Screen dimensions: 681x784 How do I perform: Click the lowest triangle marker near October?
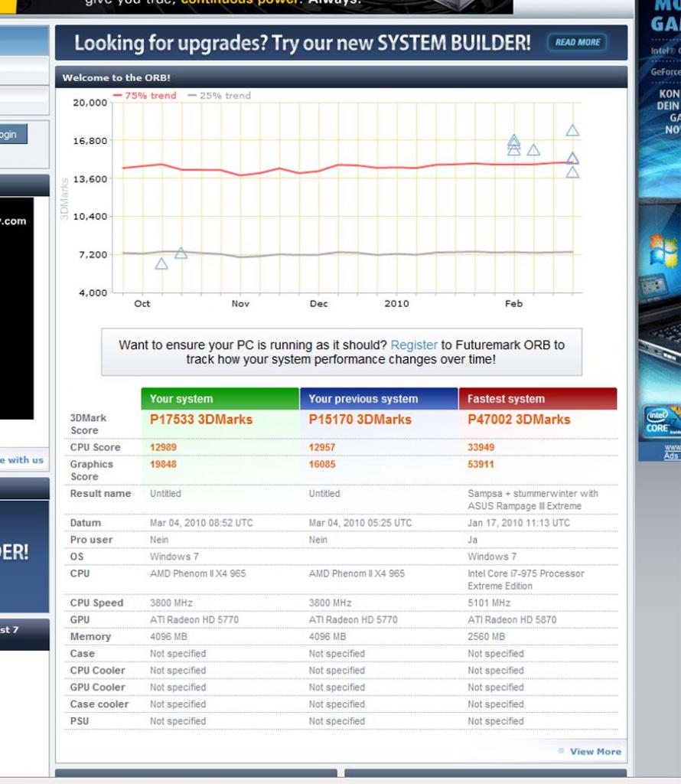(x=161, y=264)
